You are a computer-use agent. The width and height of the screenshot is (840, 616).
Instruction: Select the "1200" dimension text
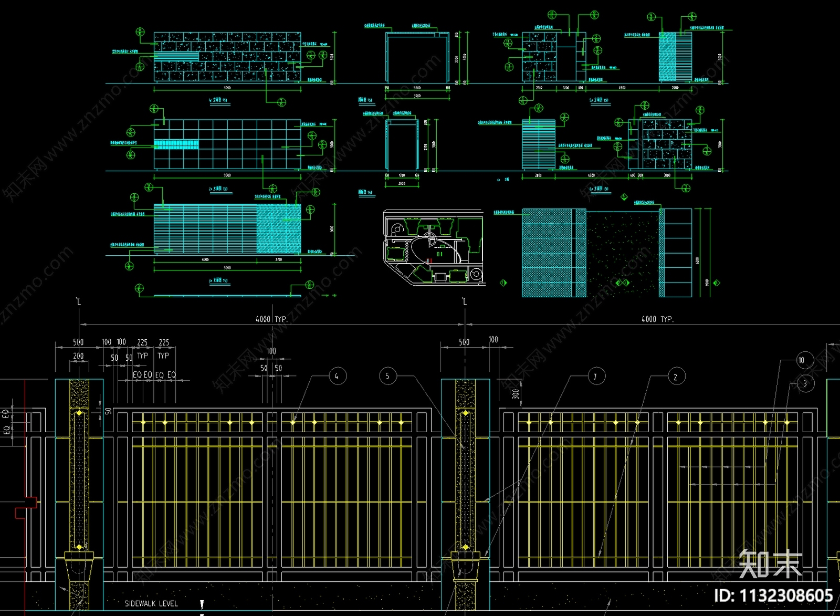coord(566,88)
